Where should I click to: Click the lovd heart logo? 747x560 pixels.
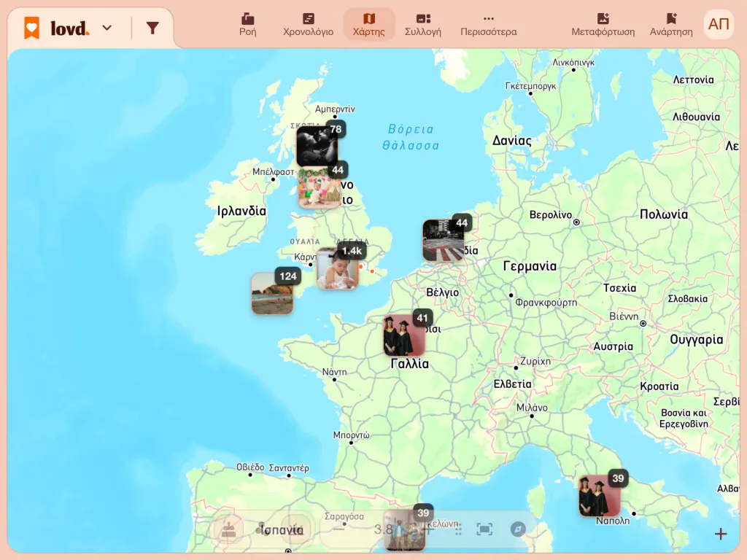32,28
